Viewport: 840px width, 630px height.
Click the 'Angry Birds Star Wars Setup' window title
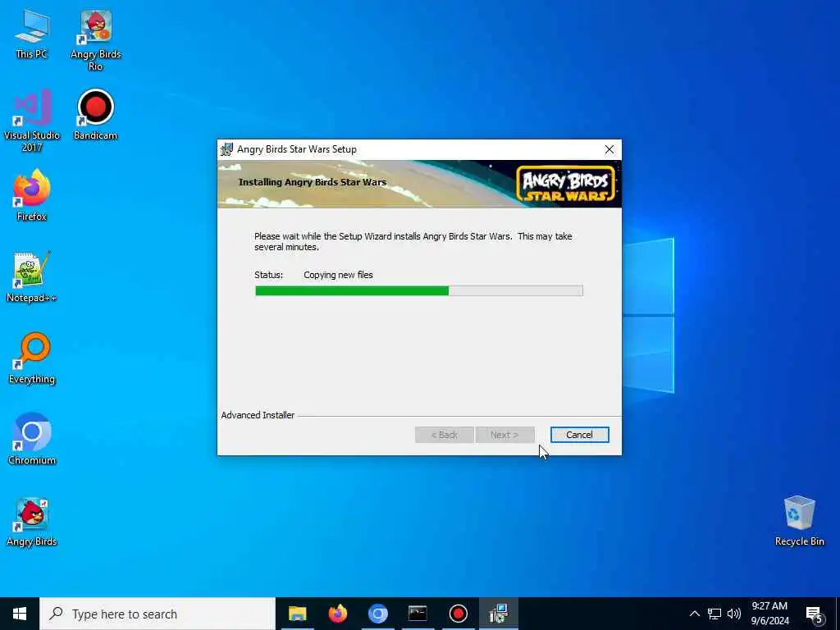click(297, 149)
